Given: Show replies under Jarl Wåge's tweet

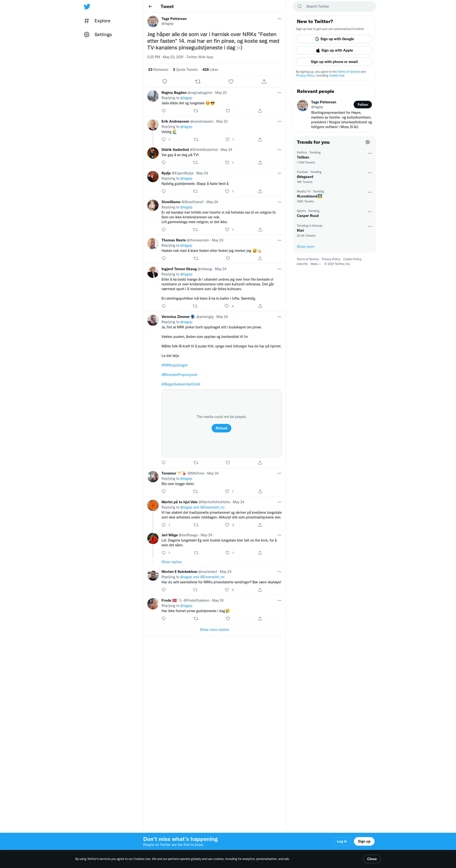Looking at the screenshot, I should [171, 562].
